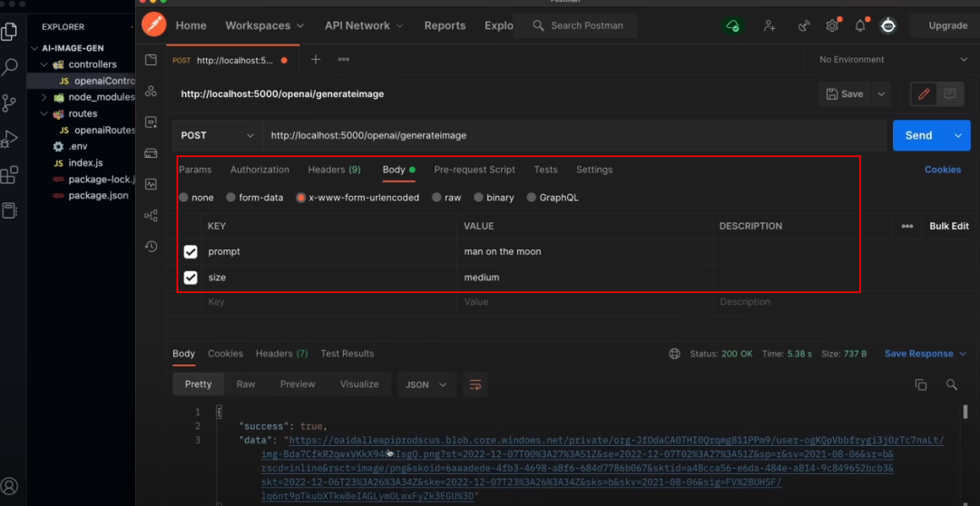980x506 pixels.
Task: Copy response using the copy icon
Action: click(921, 384)
